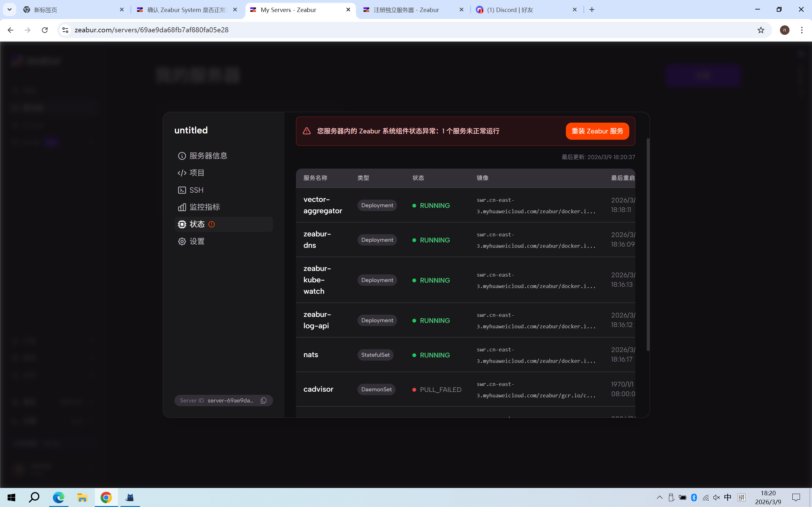
Task: Open File Explorer from the taskbar
Action: 82,497
